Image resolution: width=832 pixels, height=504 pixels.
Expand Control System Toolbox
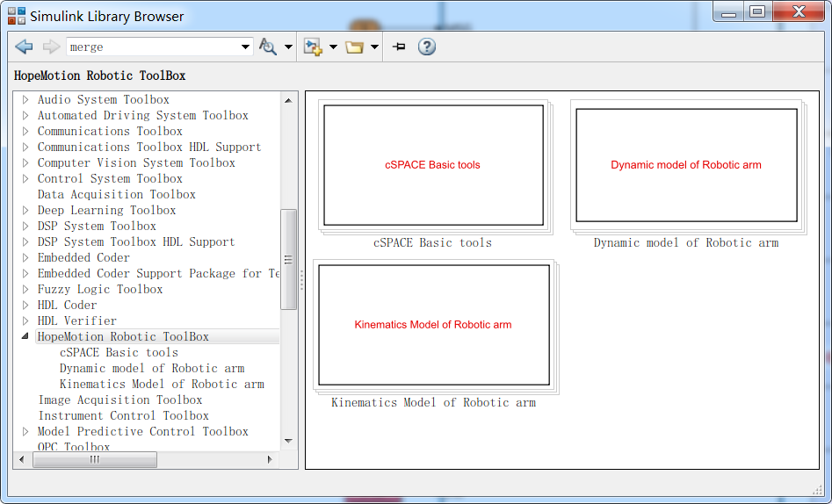25,179
